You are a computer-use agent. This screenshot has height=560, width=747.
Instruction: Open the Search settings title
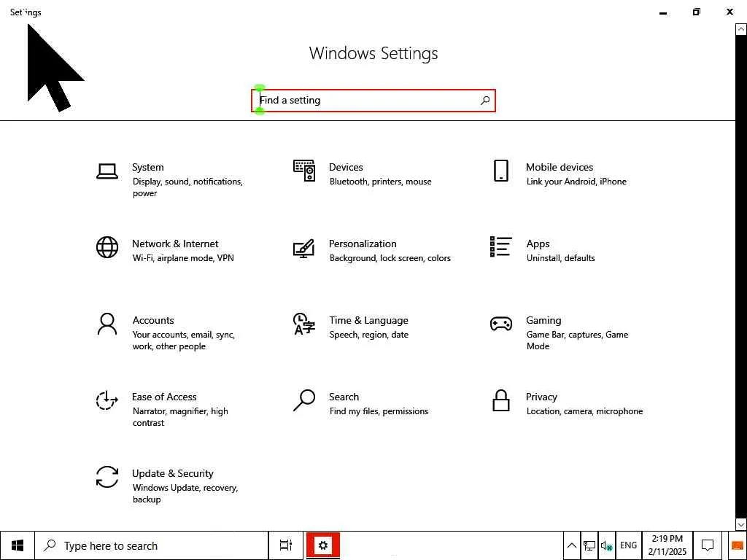(x=344, y=397)
